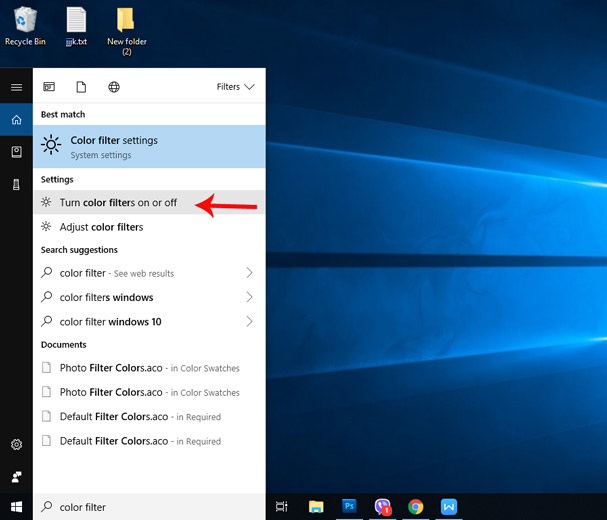Click the search box containing color filter
The width and height of the screenshot is (607, 520).
(150, 507)
